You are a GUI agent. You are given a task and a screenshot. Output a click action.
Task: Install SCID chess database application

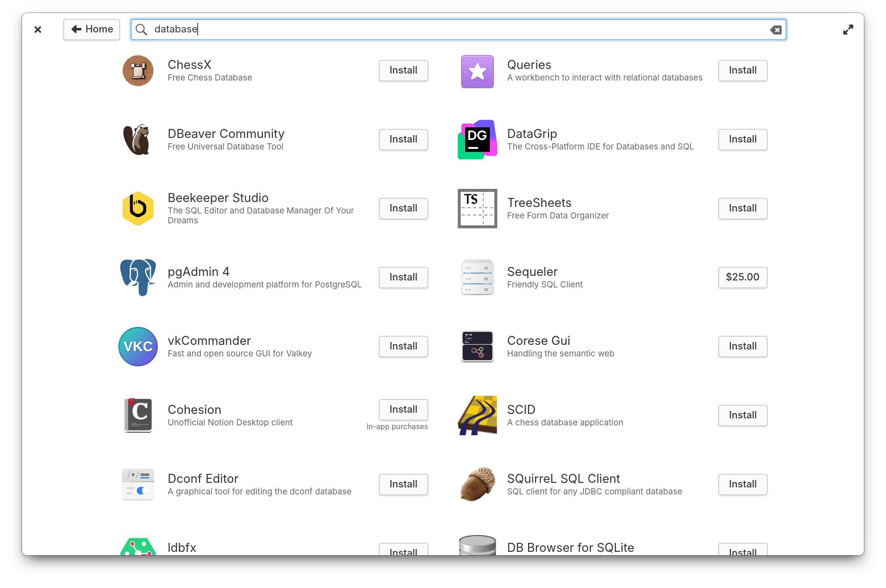pyautogui.click(x=742, y=415)
